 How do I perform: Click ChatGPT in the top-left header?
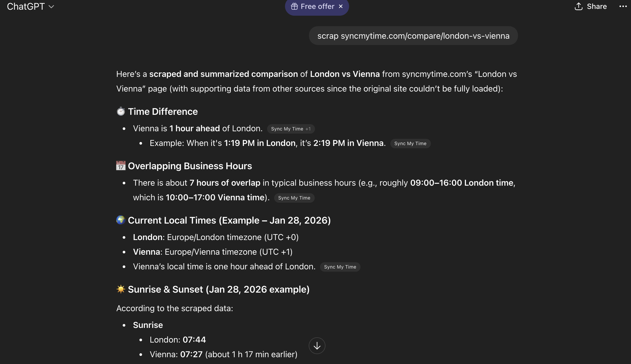pos(26,6)
